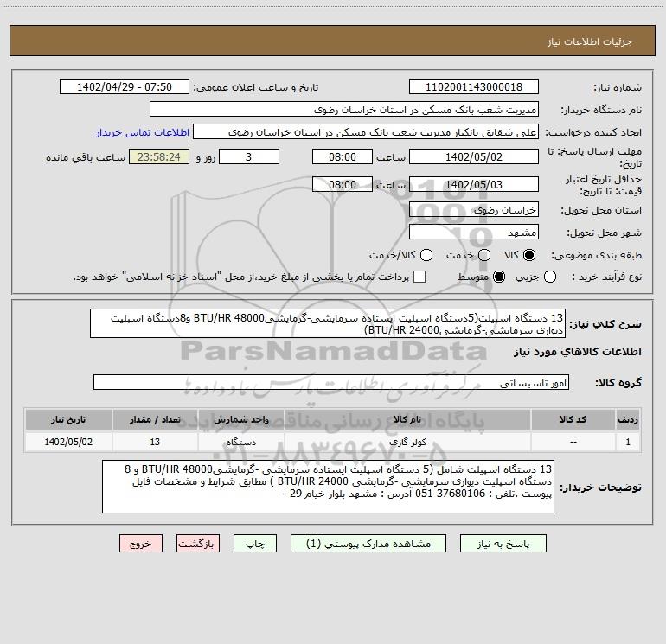This screenshot has width=666, height=644.
Task: Click the تعداد / مقدار column header
Action: [x=155, y=419]
